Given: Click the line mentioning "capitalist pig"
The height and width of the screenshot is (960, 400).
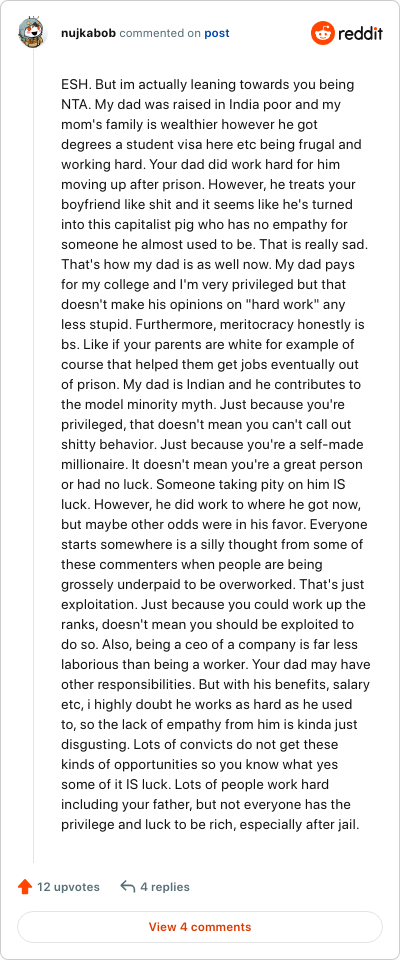Looking at the screenshot, I should click(205, 225).
